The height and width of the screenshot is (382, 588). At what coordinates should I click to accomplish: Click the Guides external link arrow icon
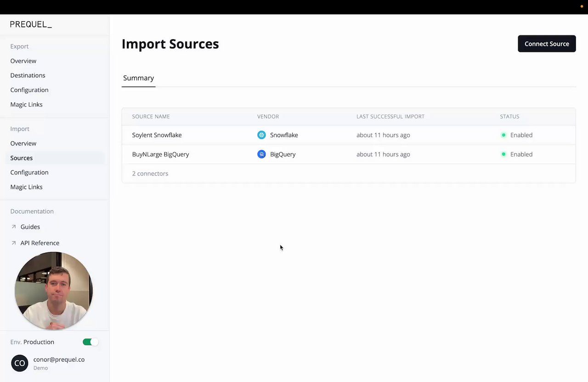(x=14, y=227)
